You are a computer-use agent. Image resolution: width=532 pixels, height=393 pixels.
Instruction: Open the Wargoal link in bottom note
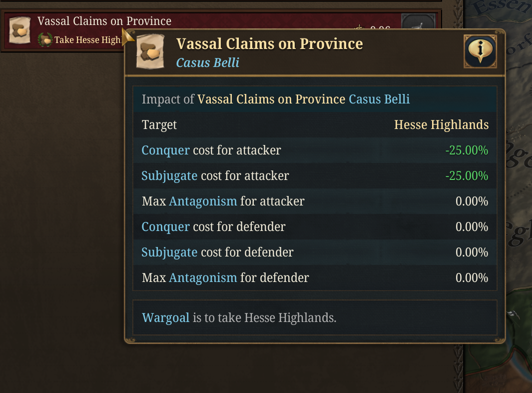[x=165, y=318]
